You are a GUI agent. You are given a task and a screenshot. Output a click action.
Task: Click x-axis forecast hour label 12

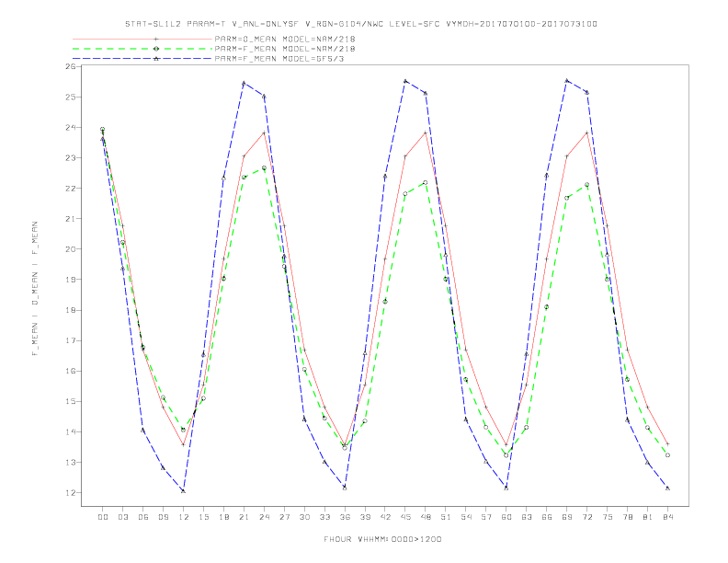(184, 517)
